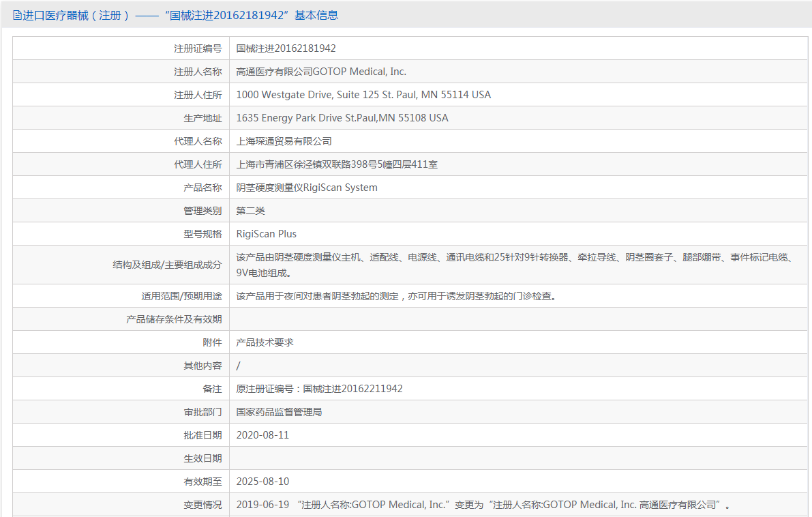The width and height of the screenshot is (812, 517).
Task: Select registration number value 国械注进20162181942
Action: (x=286, y=48)
